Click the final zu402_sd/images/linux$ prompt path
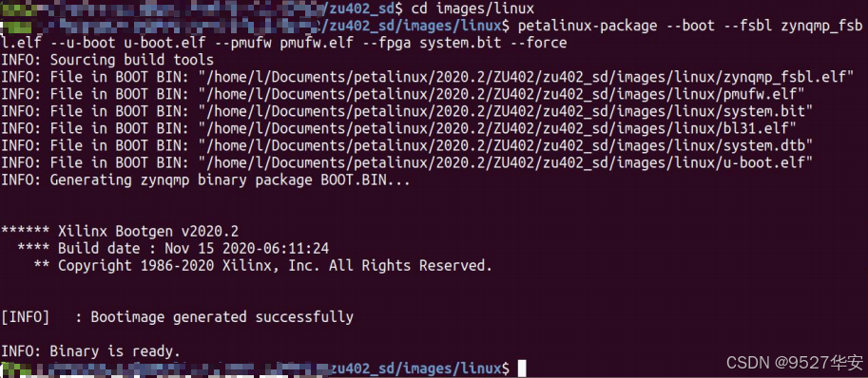 tap(419, 369)
